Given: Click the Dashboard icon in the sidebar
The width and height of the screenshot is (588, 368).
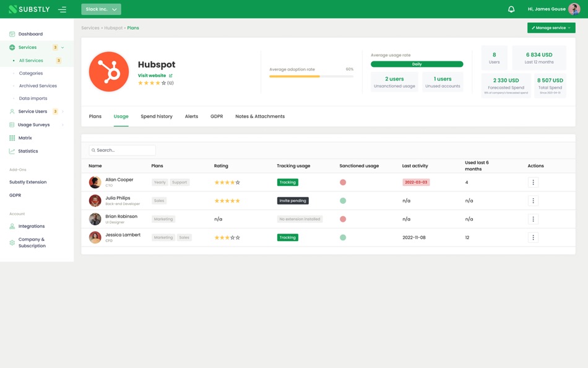Looking at the screenshot, I should 12,34.
